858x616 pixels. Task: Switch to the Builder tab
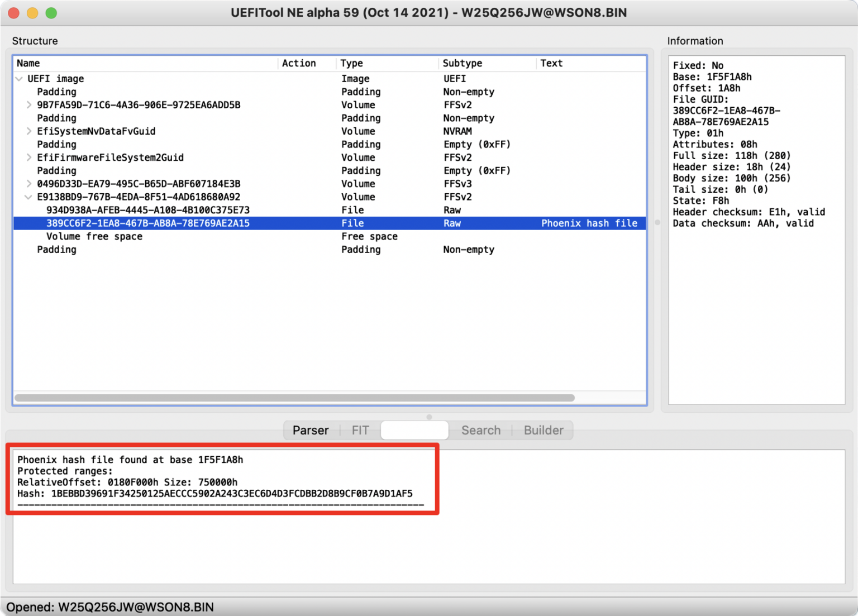pos(543,430)
